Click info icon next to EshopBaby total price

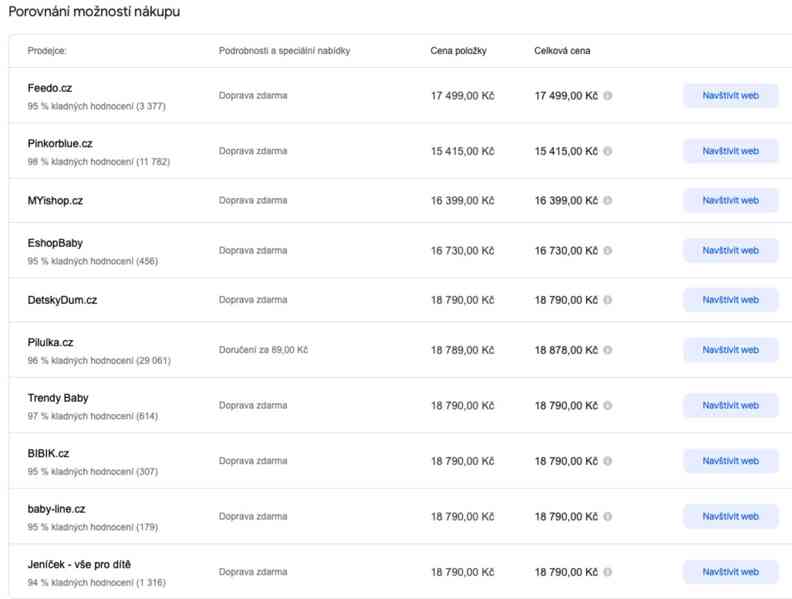pos(608,251)
